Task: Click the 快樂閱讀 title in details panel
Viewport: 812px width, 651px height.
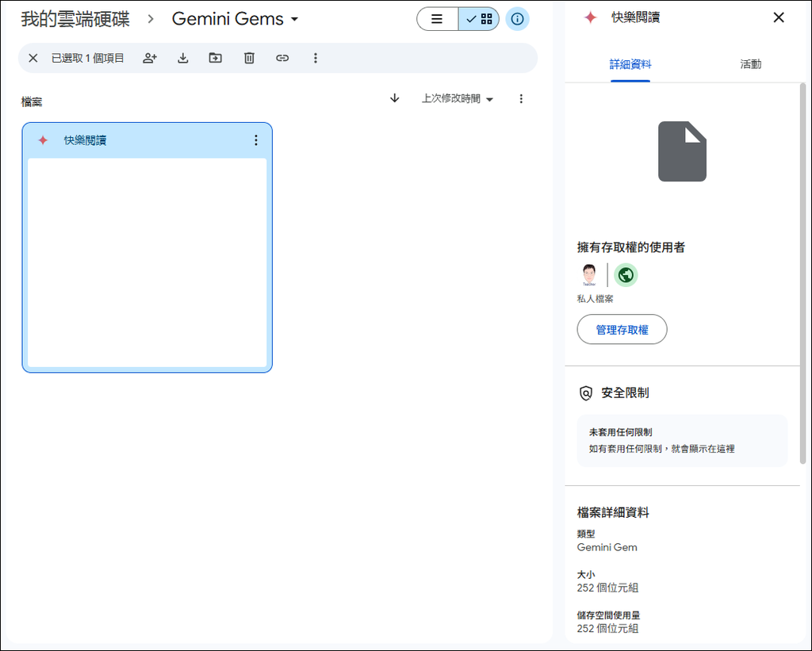Action: [635, 17]
